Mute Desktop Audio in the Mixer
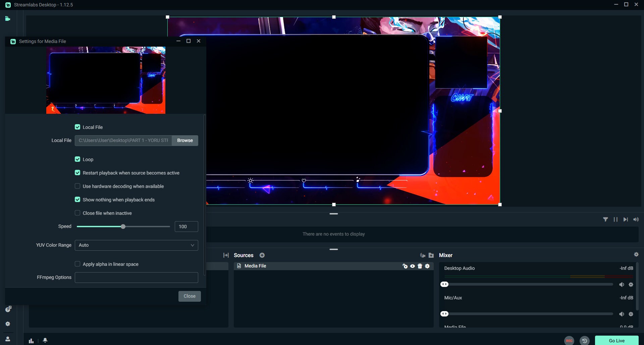The height and width of the screenshot is (345, 644). pyautogui.click(x=622, y=284)
